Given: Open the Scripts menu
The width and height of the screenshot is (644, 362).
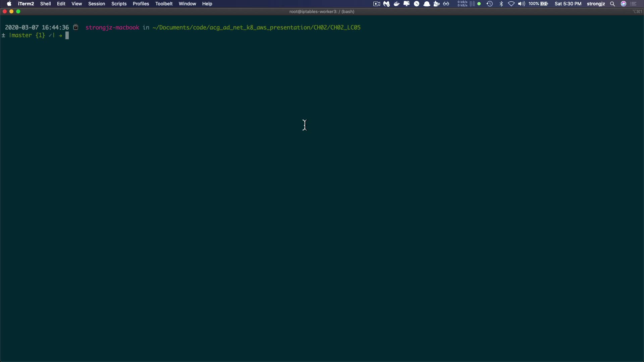Looking at the screenshot, I should coord(119,4).
